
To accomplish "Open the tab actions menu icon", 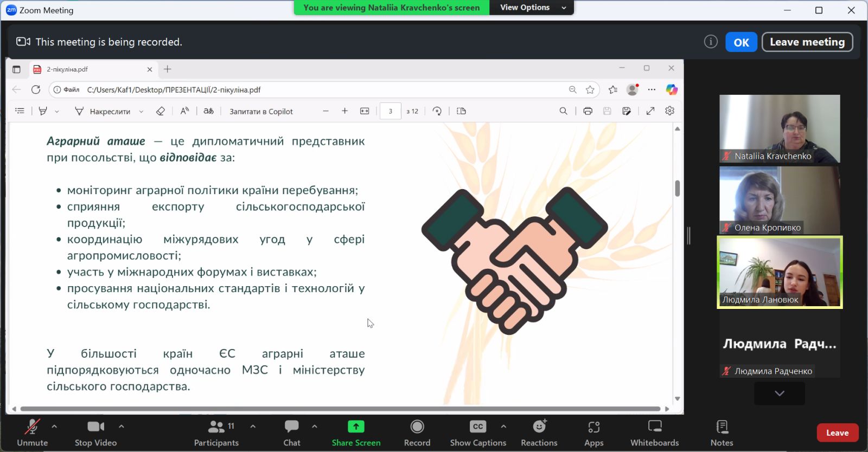I will [16, 69].
